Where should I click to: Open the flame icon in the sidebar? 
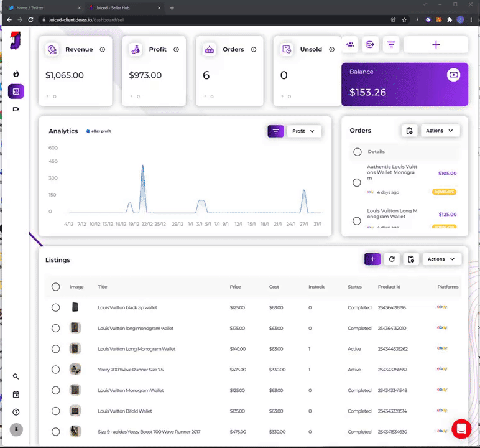(16, 74)
